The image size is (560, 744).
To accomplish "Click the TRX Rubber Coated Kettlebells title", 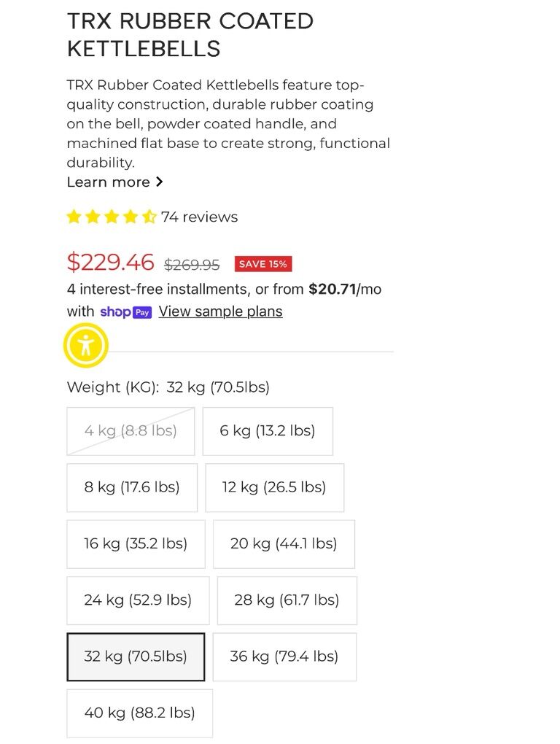I will [190, 34].
